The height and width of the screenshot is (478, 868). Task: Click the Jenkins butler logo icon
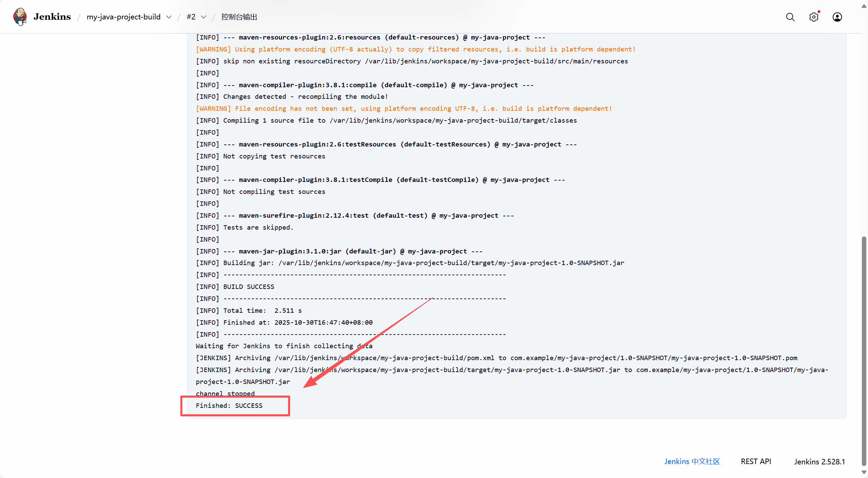(20, 17)
